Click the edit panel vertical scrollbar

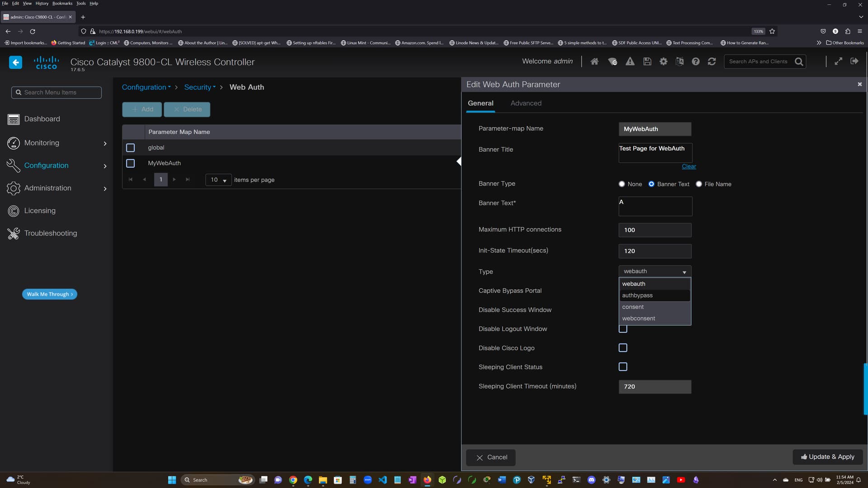[x=866, y=389]
